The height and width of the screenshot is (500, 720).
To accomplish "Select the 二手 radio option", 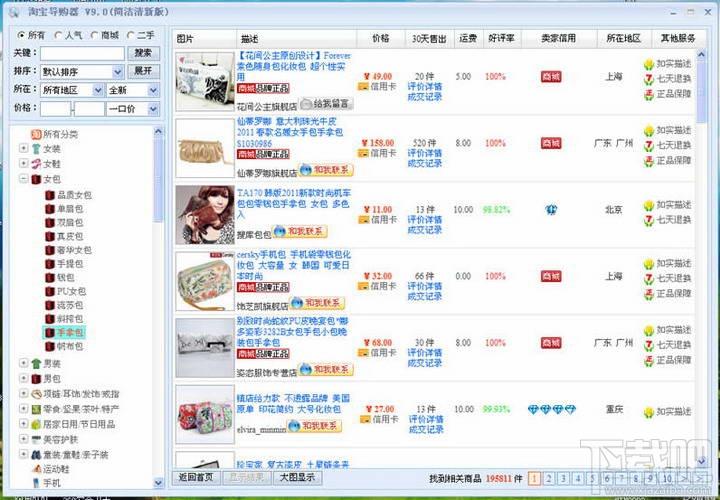I will pyautogui.click(x=130, y=35).
